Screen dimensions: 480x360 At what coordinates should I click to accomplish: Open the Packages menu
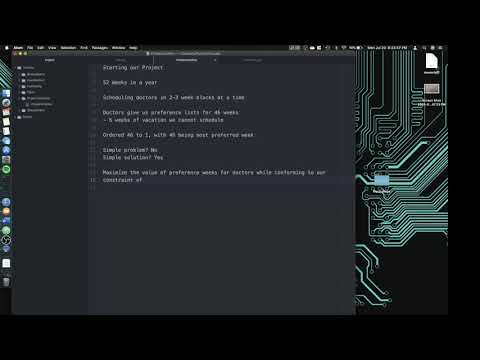tap(100, 48)
